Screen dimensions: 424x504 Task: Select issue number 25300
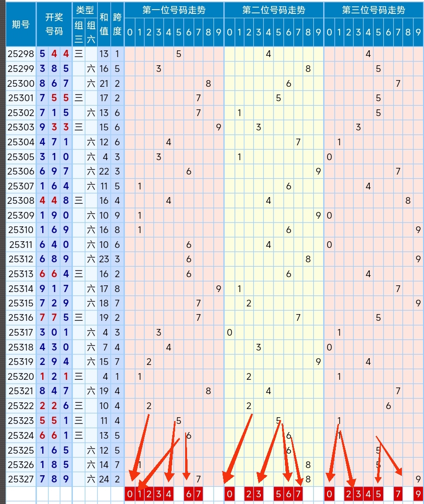pos(21,83)
